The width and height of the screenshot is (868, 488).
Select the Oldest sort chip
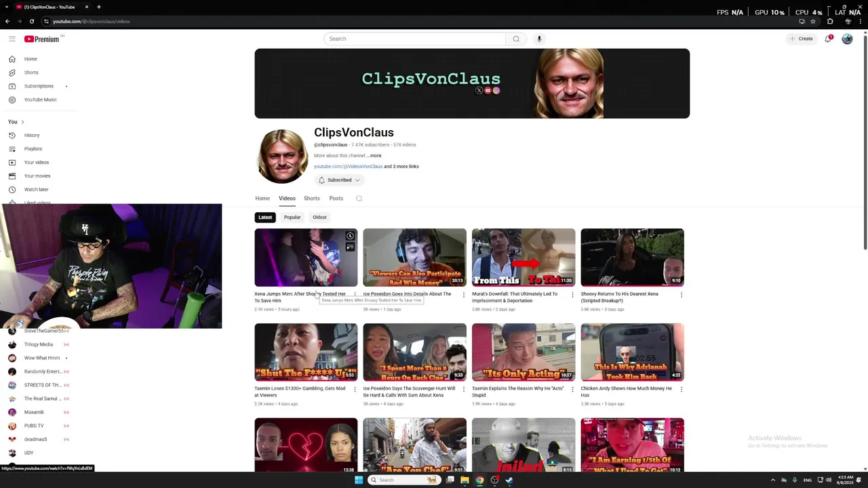tap(319, 218)
